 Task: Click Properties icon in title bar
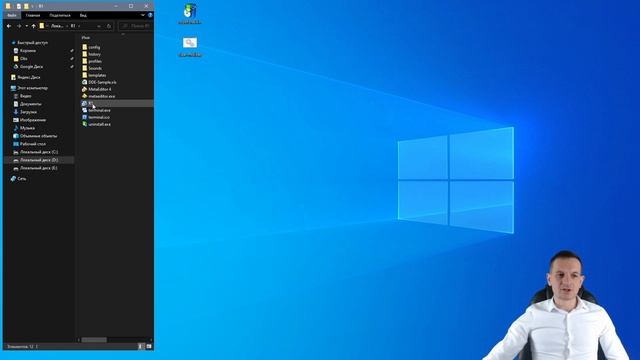pyautogui.click(x=19, y=6)
